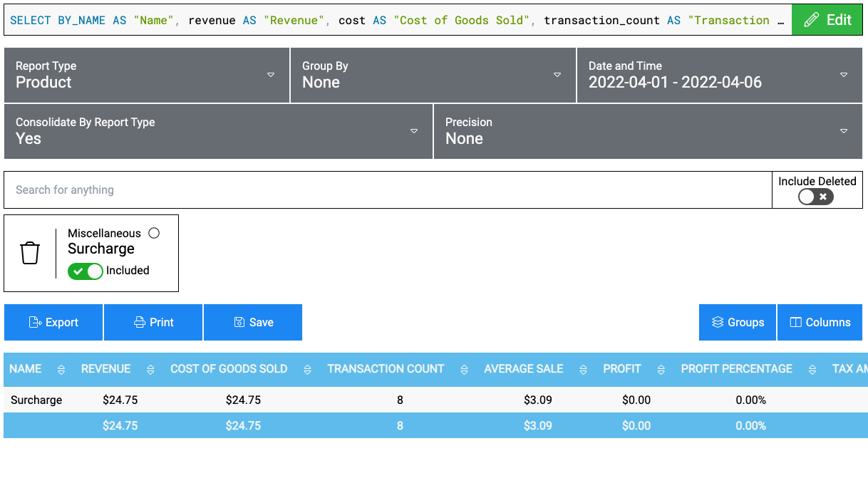Viewport: 868px width, 478px height.
Task: Click transaction count 8 in Surcharge row
Action: (x=400, y=400)
